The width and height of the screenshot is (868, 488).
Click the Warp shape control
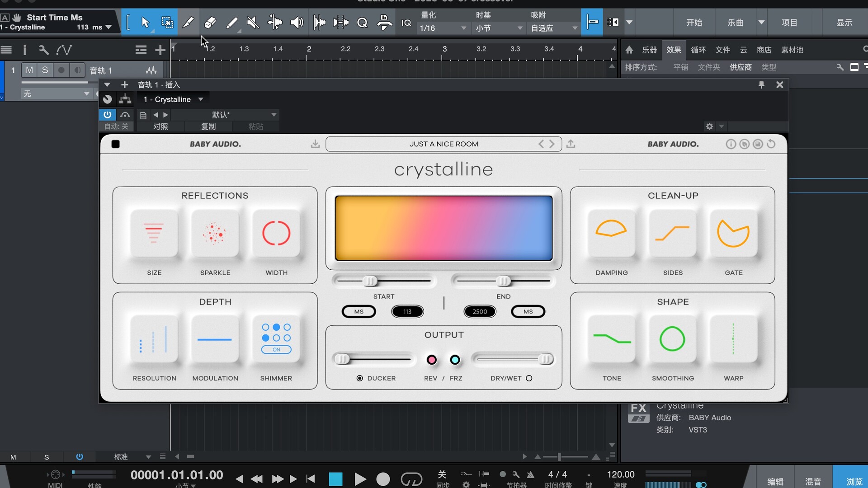point(734,339)
